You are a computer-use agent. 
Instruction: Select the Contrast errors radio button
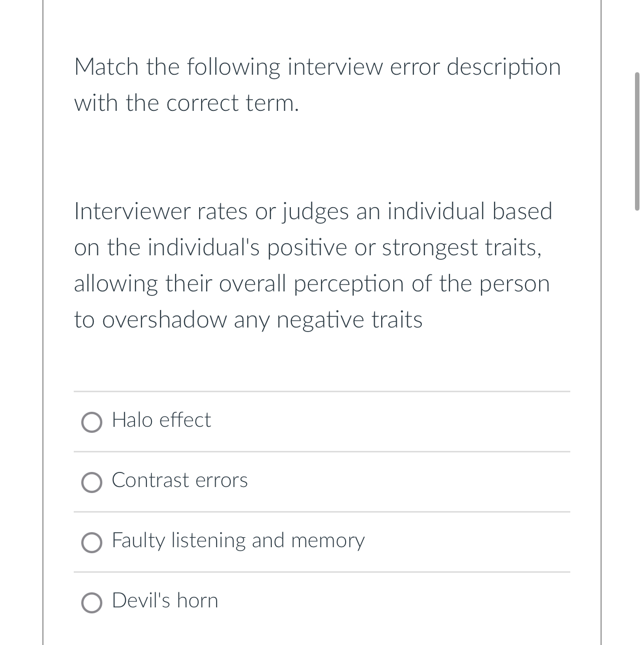[92, 482]
